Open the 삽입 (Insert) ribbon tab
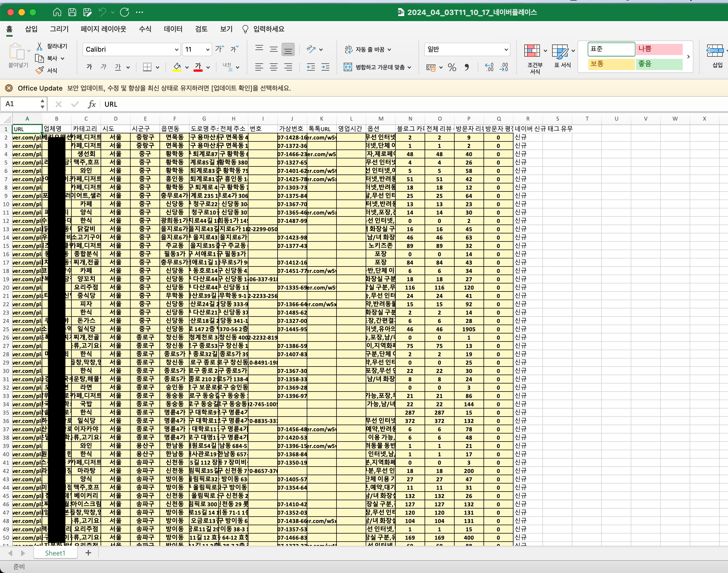The image size is (728, 573). point(31,29)
